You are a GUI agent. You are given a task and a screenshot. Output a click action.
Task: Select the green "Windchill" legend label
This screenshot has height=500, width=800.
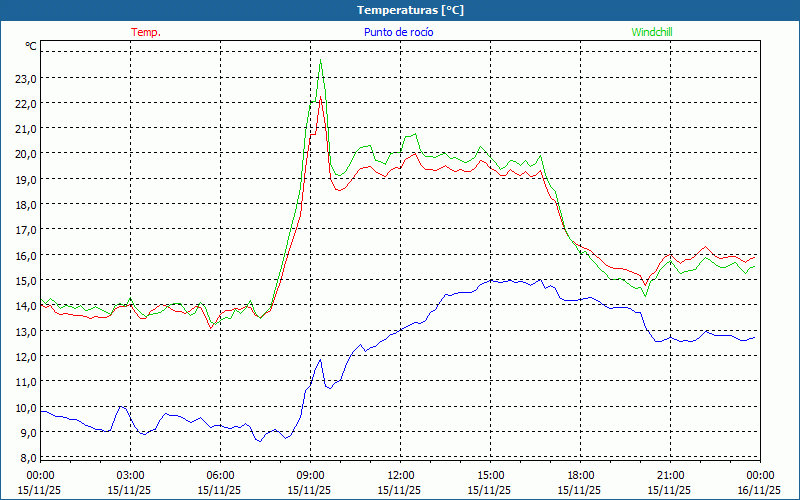(652, 32)
